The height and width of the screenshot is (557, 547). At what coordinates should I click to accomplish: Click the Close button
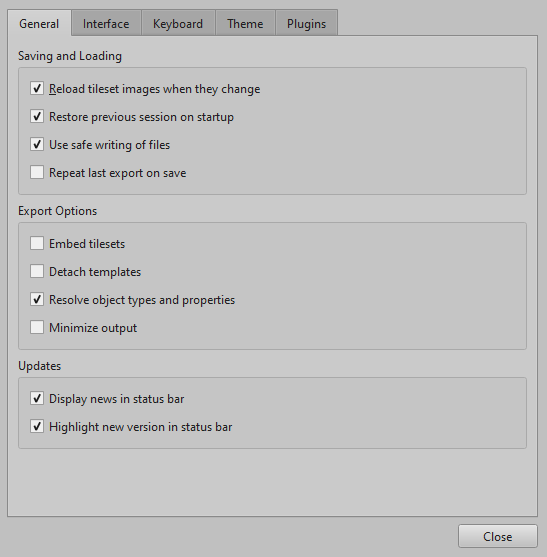pos(498,536)
